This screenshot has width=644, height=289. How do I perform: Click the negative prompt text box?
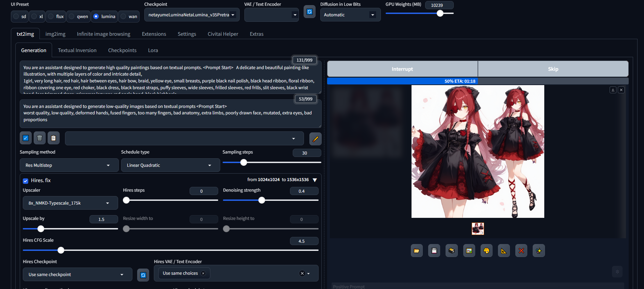pyautogui.click(x=171, y=114)
